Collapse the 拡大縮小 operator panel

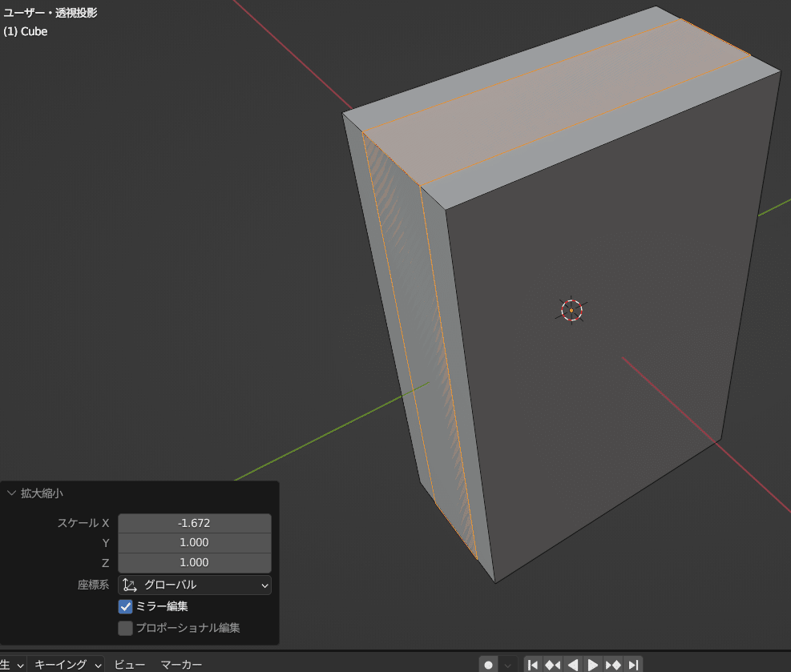[11, 493]
